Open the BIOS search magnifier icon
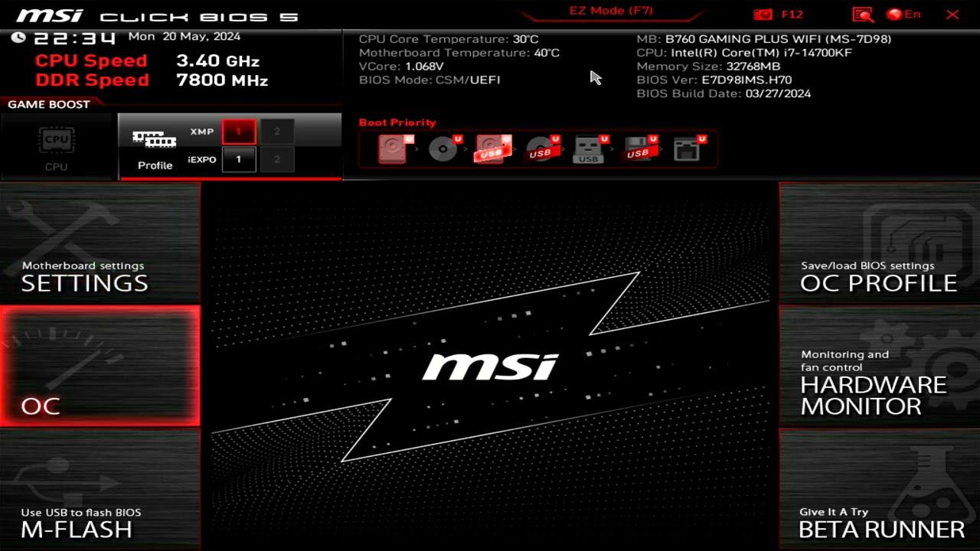Viewport: 980px width, 551px height. point(863,15)
